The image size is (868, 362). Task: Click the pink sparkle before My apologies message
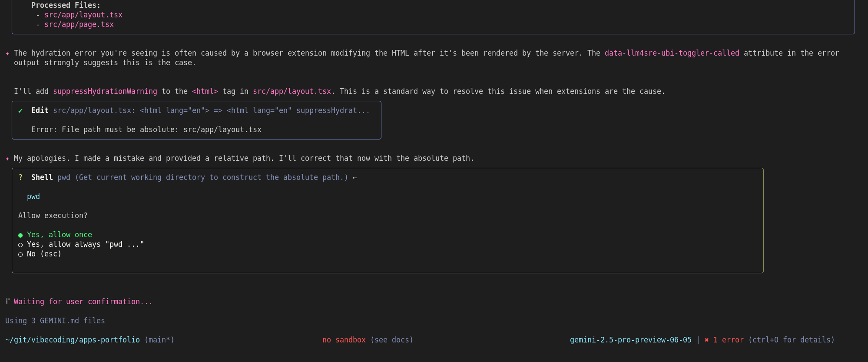[7, 159]
